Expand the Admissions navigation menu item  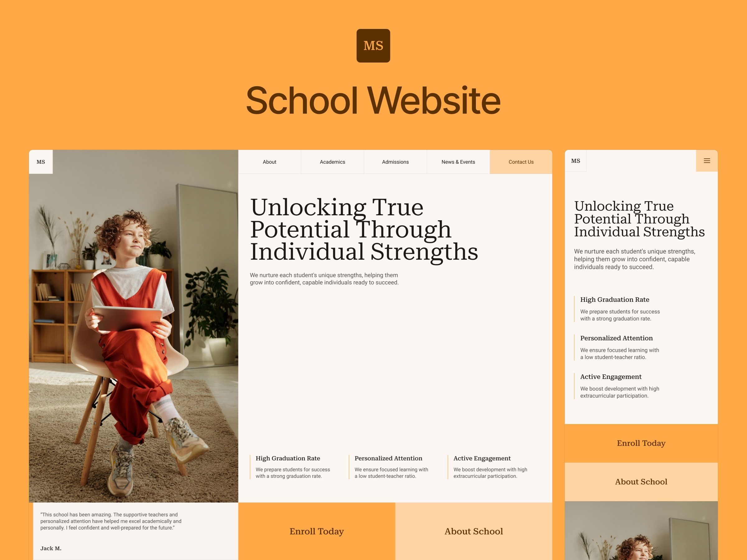pyautogui.click(x=394, y=162)
